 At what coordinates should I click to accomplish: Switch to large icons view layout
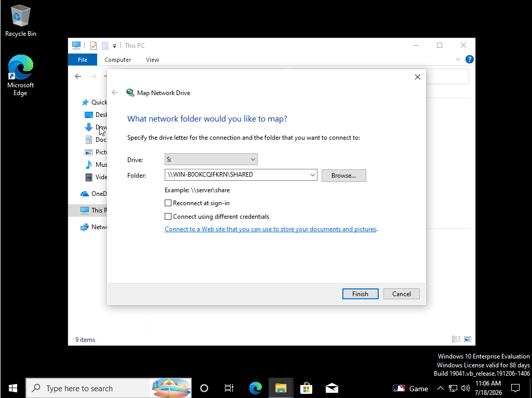pos(468,339)
